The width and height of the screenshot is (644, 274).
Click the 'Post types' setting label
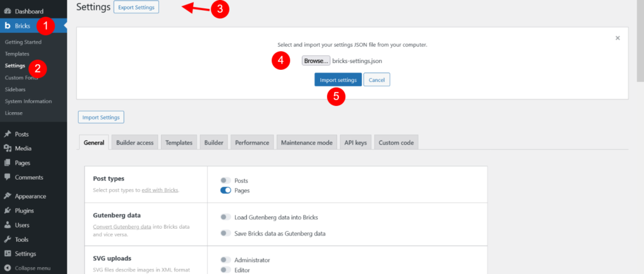click(109, 179)
